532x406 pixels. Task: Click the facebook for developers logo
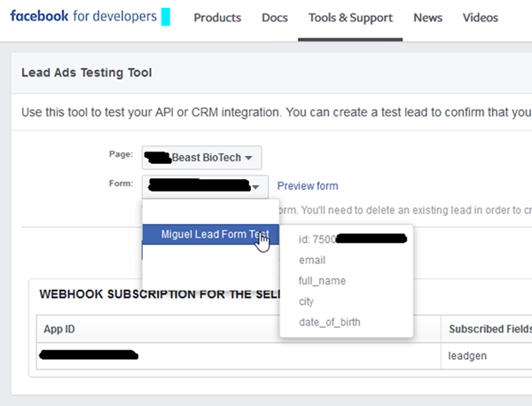[x=83, y=17]
